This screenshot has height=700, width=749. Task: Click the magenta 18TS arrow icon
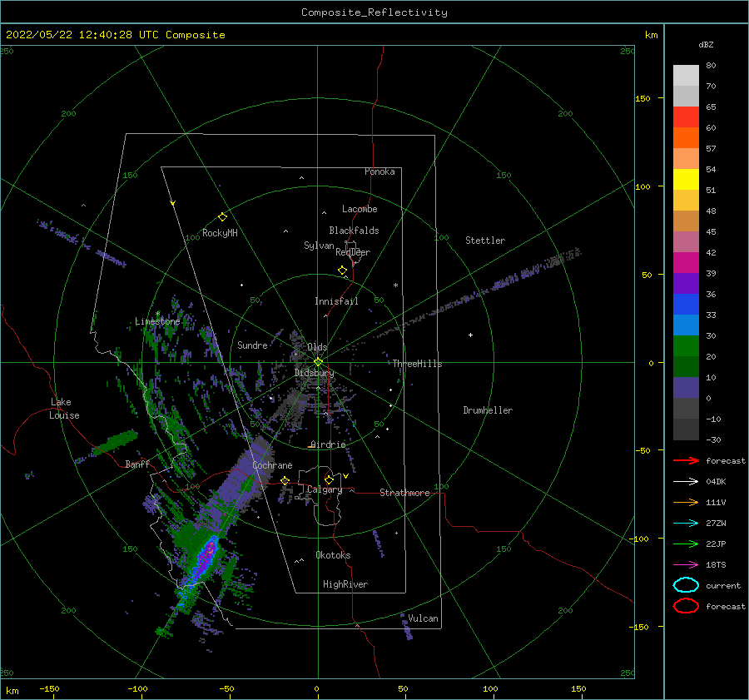[686, 565]
